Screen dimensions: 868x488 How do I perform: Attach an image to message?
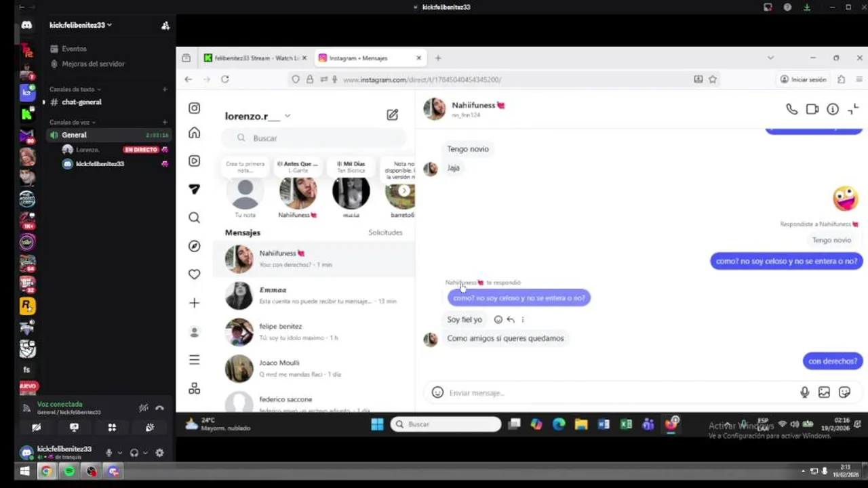824,392
